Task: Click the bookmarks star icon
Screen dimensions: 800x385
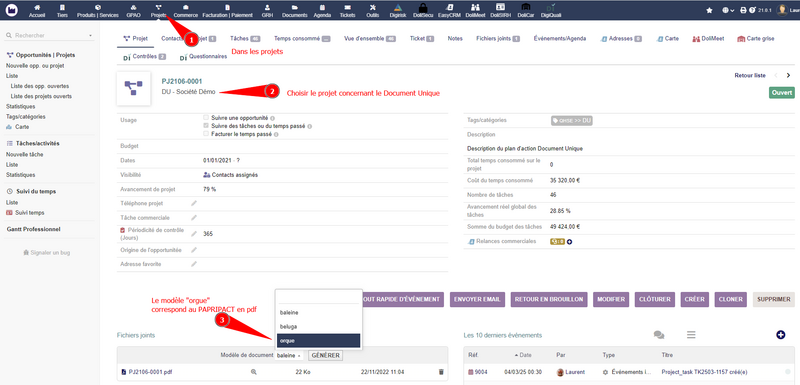Action: 709,10
